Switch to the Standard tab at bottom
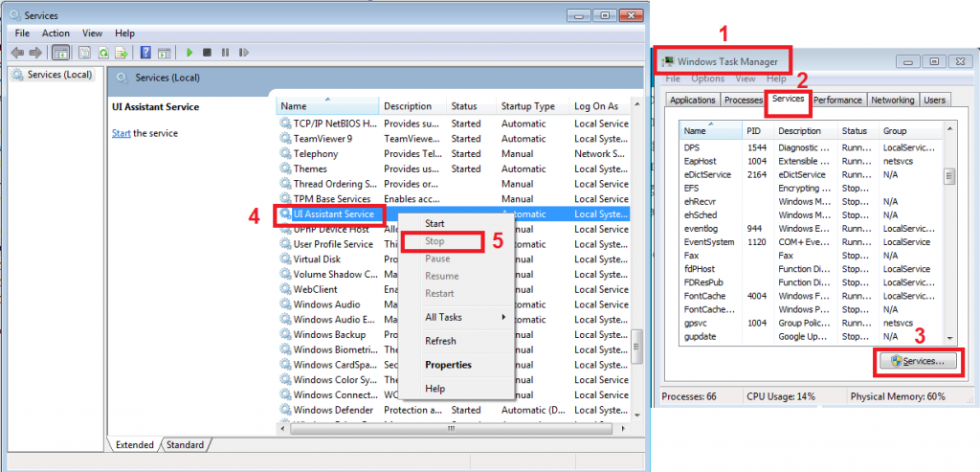Image resolution: width=980 pixels, height=472 pixels. (185, 445)
